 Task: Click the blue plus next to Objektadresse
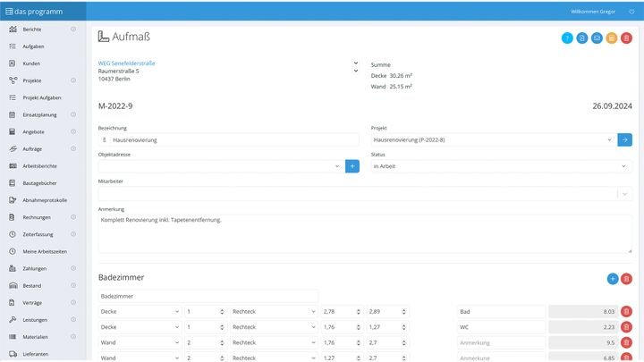[352, 166]
